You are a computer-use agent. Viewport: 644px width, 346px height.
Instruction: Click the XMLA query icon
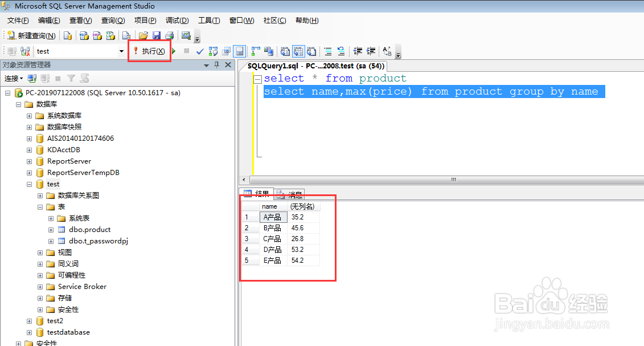pyautogui.click(x=110, y=36)
